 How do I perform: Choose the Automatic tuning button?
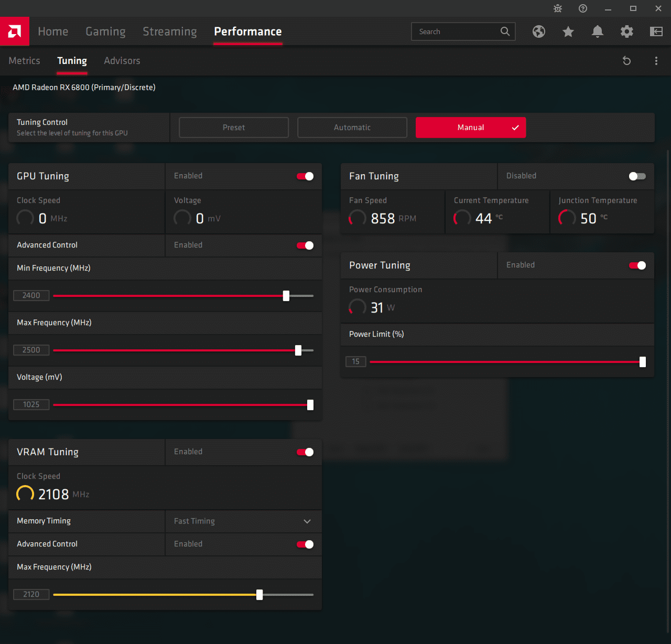[x=352, y=127]
